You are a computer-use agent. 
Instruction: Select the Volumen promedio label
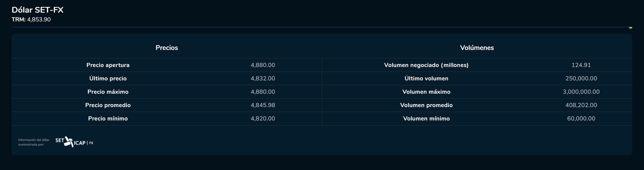(x=426, y=105)
